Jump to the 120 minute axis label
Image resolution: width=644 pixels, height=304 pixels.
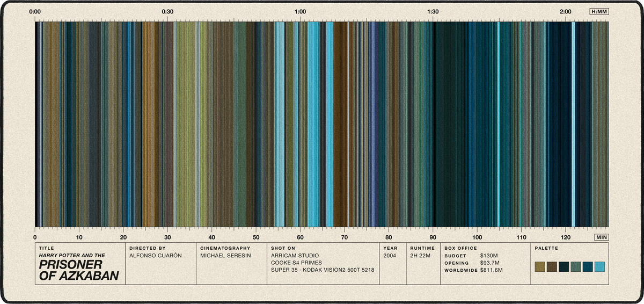[566, 237]
